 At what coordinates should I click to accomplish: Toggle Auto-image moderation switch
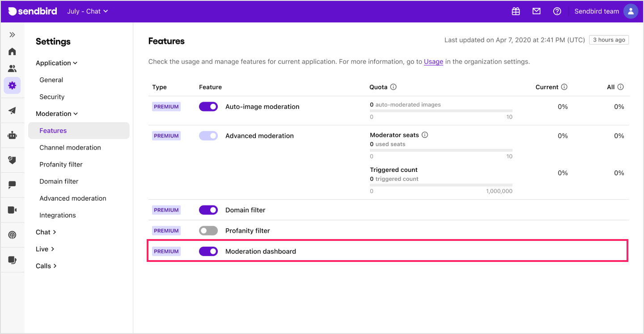(x=208, y=107)
